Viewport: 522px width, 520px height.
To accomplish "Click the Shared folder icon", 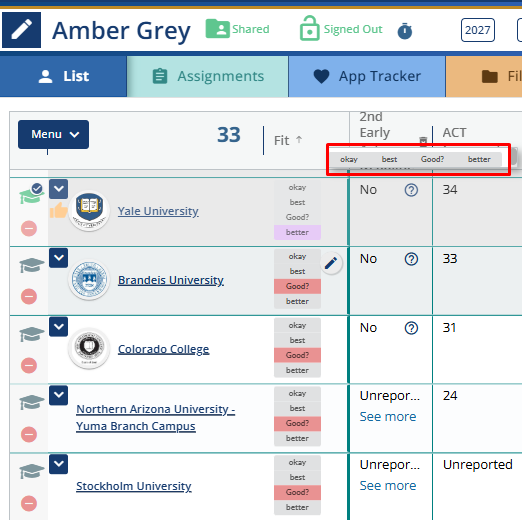I will tap(217, 29).
